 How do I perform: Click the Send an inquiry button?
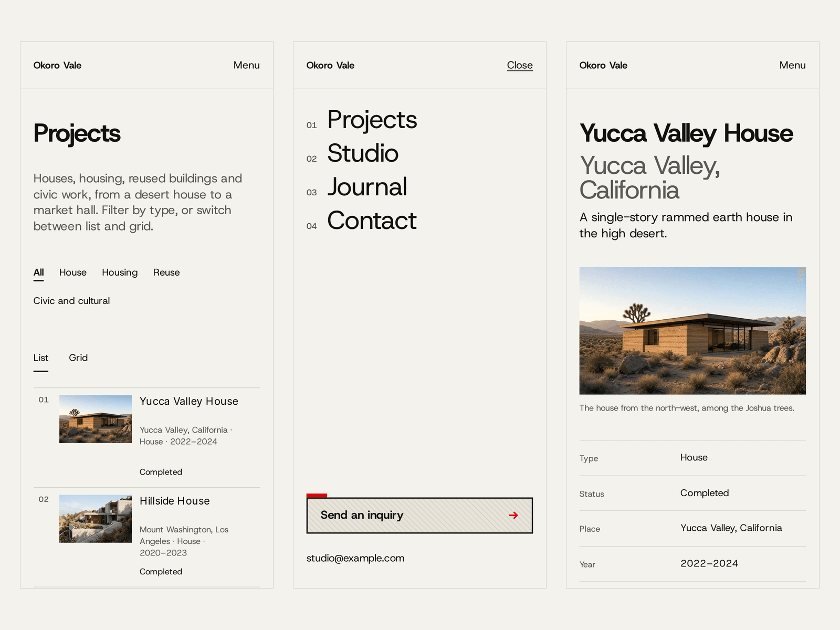point(419,516)
